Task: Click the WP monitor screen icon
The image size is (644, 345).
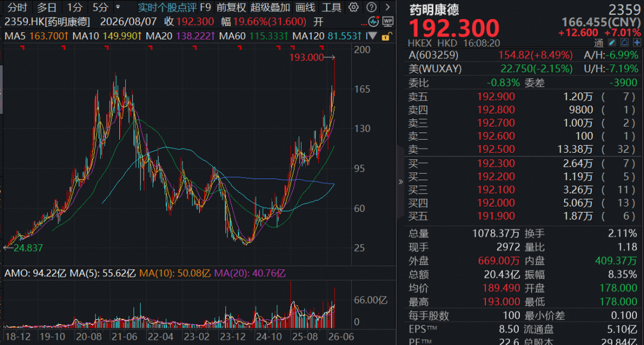Action: click(388, 21)
